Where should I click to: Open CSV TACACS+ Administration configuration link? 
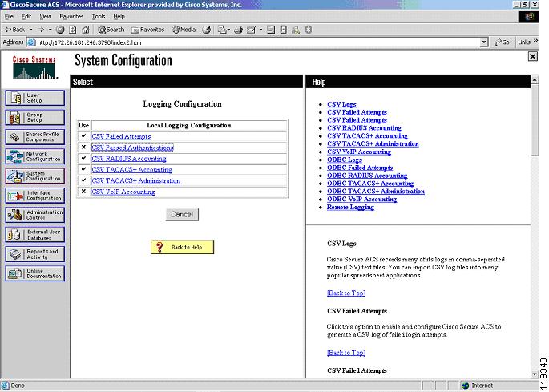click(136, 180)
